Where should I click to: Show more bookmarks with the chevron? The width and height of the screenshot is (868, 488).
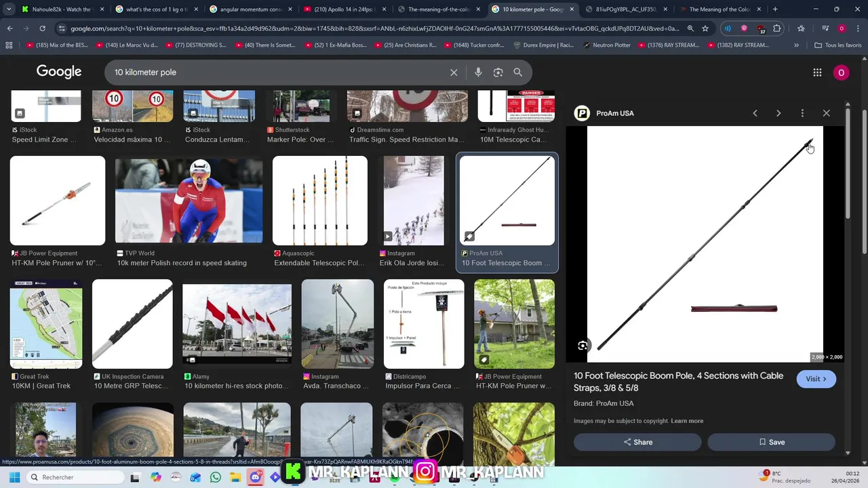[796, 45]
